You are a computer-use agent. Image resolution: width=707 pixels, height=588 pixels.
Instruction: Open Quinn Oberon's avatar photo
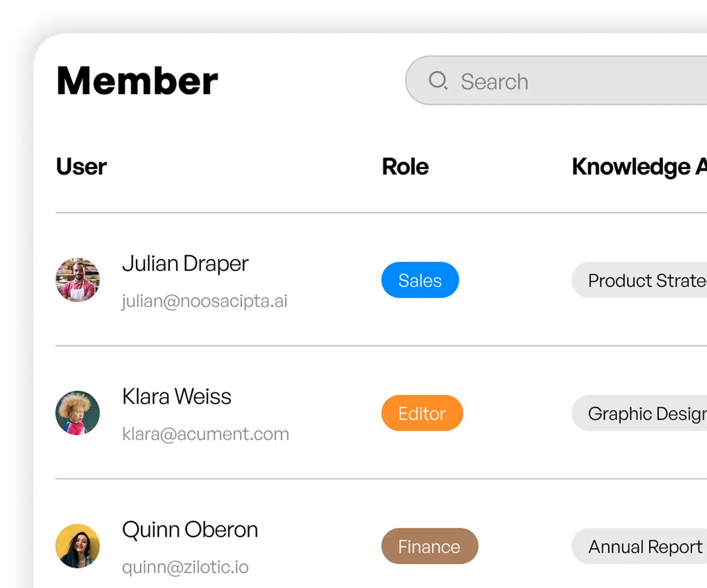pos(77,546)
